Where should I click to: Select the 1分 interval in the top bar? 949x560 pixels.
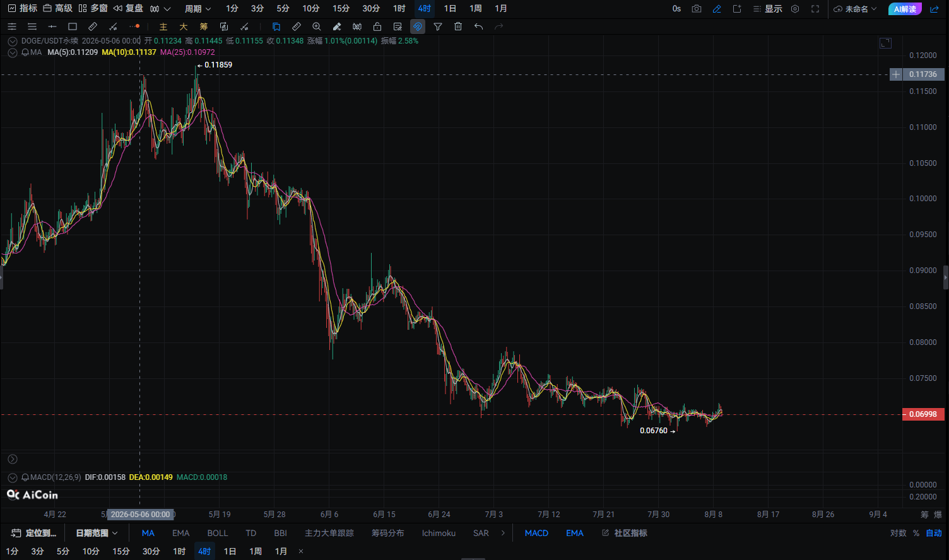232,9
